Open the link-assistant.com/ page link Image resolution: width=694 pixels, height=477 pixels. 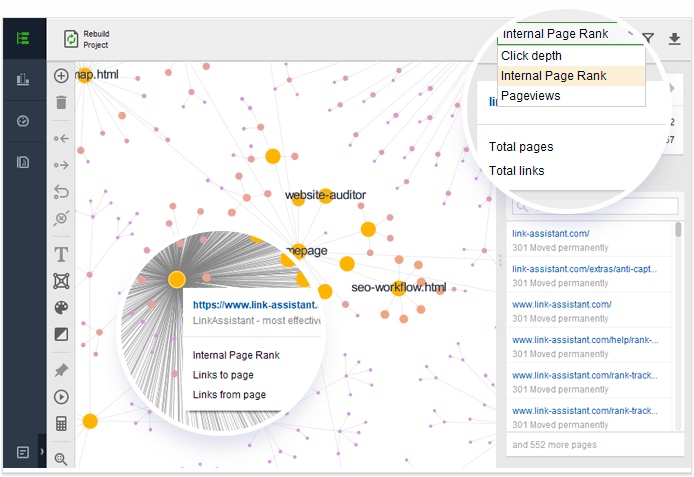[x=550, y=234]
